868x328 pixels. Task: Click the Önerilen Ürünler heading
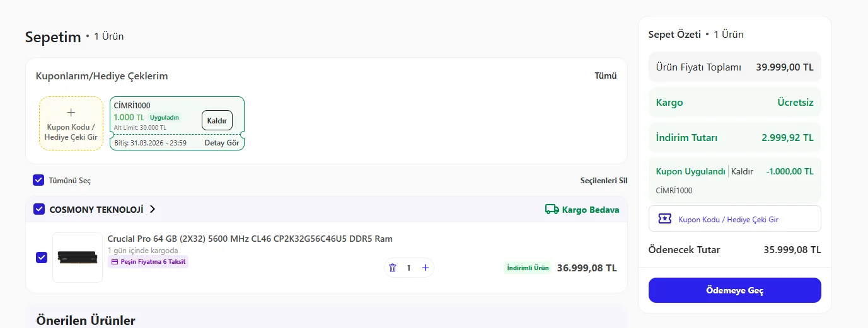(x=86, y=320)
